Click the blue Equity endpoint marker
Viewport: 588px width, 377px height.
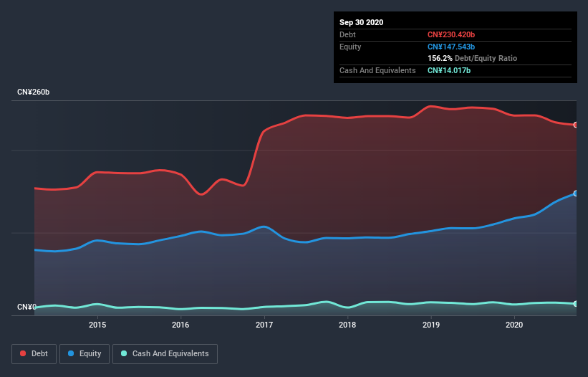(576, 194)
